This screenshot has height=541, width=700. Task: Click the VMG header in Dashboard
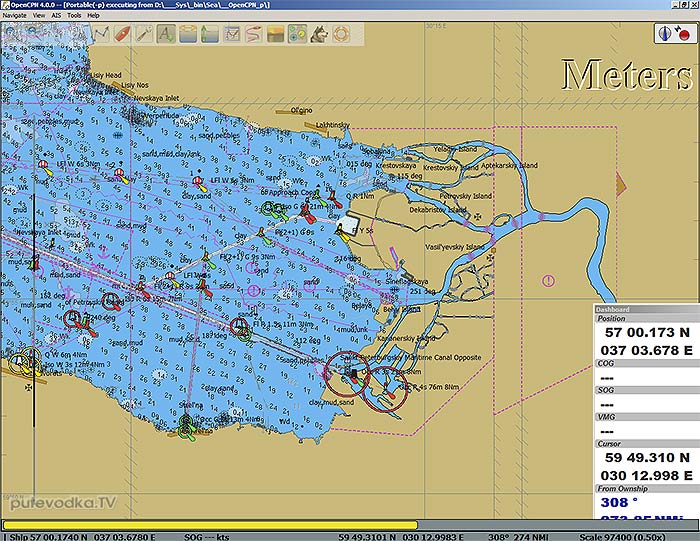coord(646,417)
